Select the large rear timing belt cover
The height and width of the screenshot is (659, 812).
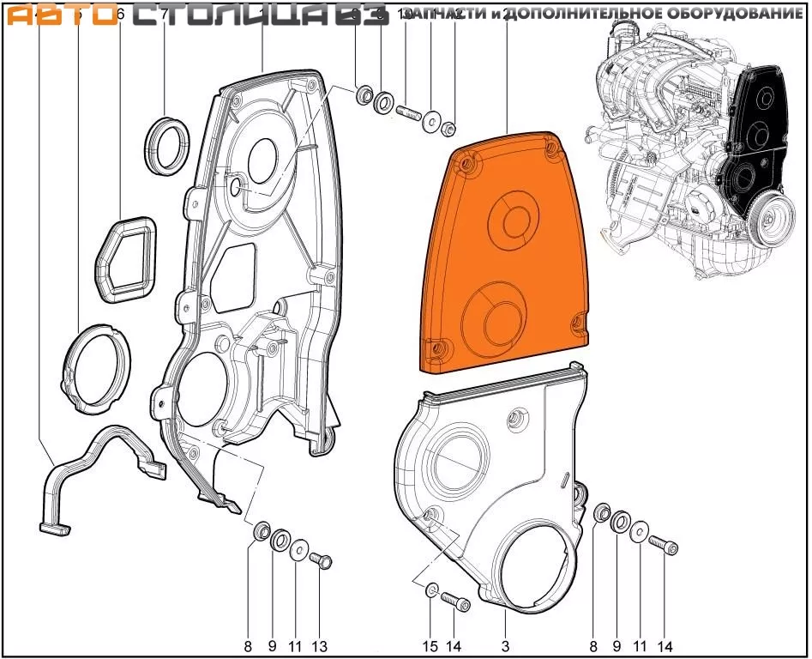click(x=257, y=257)
